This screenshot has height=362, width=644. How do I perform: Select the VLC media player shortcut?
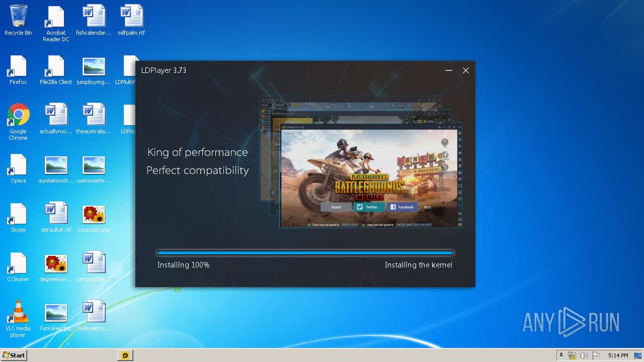(18, 319)
